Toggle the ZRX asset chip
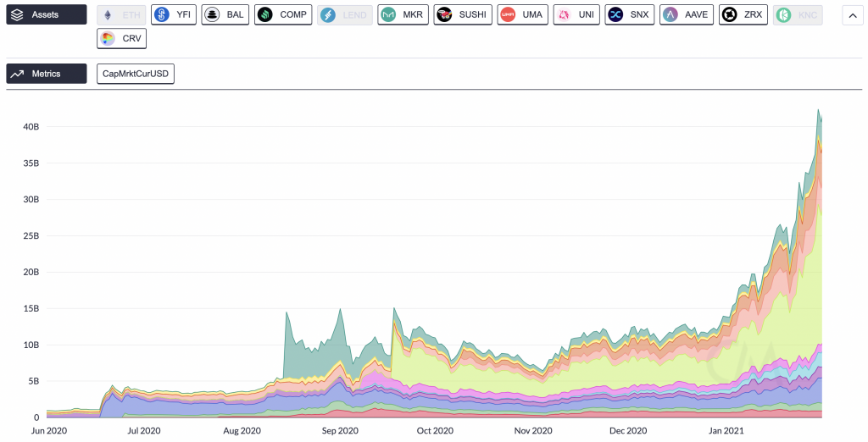 click(x=743, y=15)
